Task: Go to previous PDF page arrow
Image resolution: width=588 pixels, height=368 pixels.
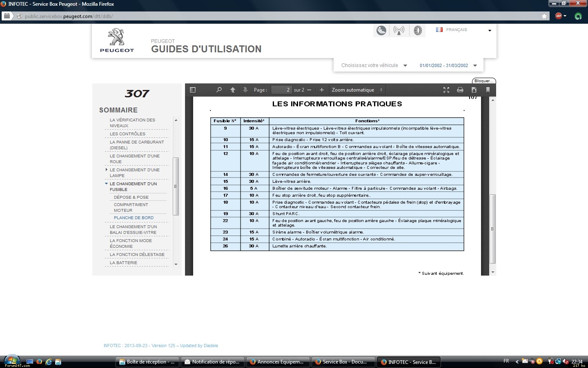Action: point(233,90)
